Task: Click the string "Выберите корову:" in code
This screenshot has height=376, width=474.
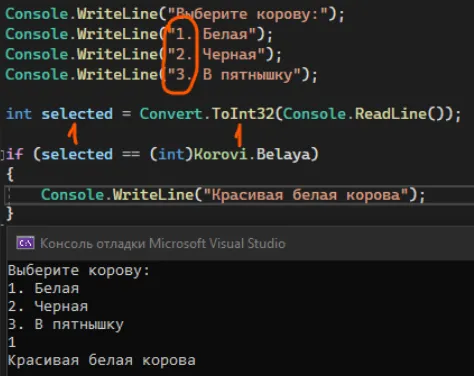Action: pyautogui.click(x=248, y=14)
